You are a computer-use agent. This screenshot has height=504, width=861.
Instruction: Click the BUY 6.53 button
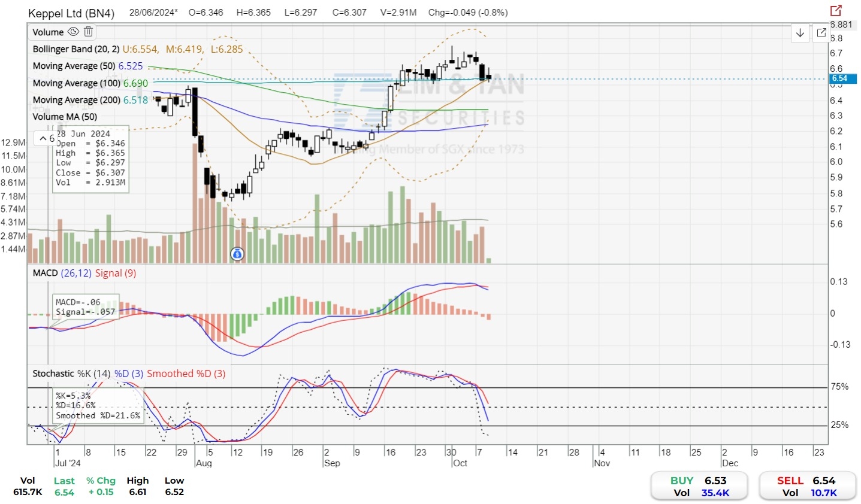point(699,486)
